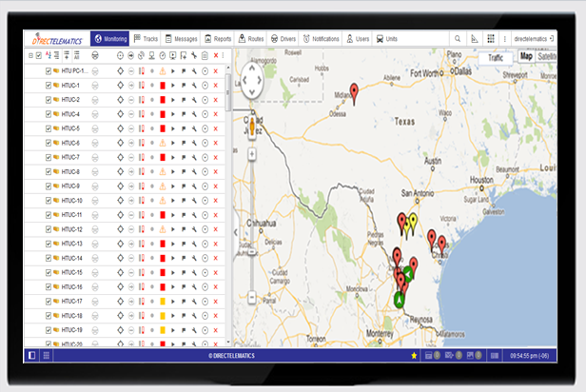Toggle the HTUC-8 unit checkbox
Viewport: 586px width, 392px height.
(x=49, y=186)
